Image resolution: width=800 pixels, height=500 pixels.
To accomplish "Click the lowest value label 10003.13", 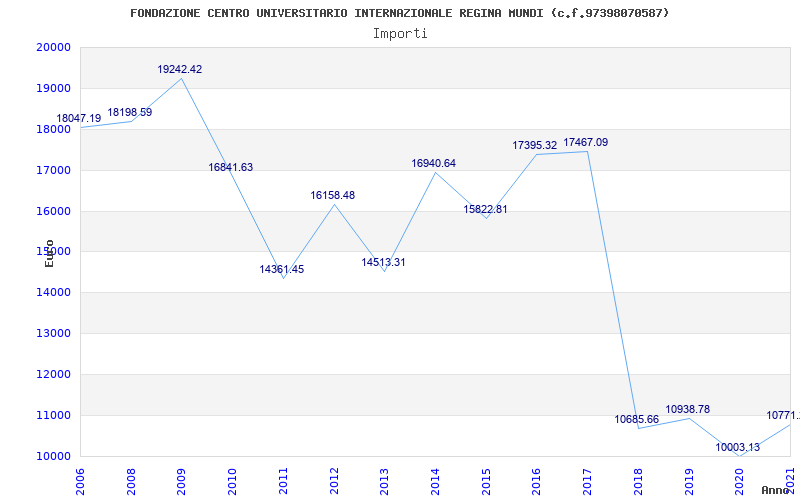I will 738,447.
